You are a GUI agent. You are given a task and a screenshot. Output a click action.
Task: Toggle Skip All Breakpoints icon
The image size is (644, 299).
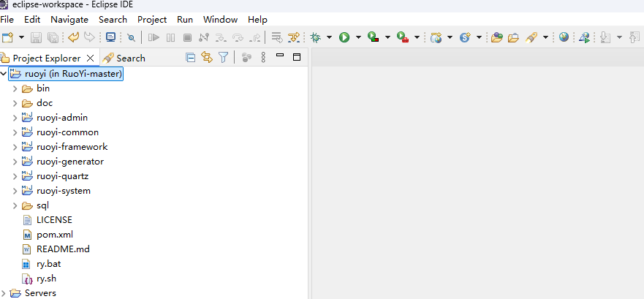tap(132, 38)
